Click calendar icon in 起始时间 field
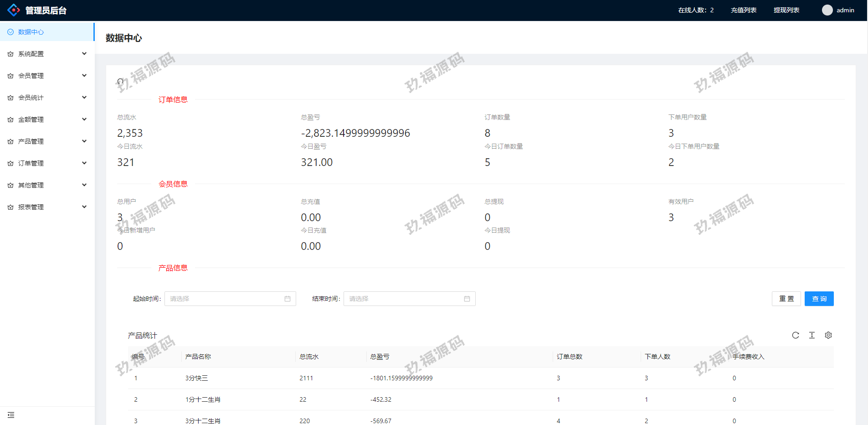Viewport: 868px width, 425px height. point(288,299)
